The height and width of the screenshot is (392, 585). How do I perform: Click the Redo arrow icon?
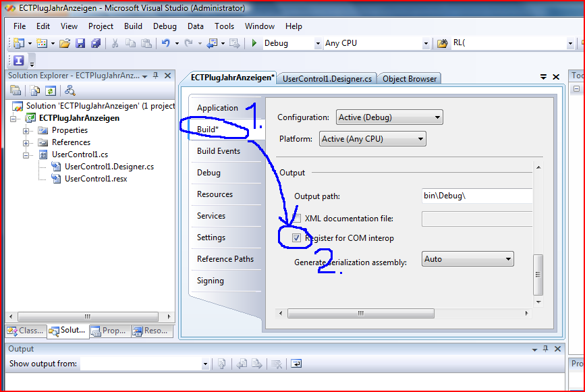(189, 43)
